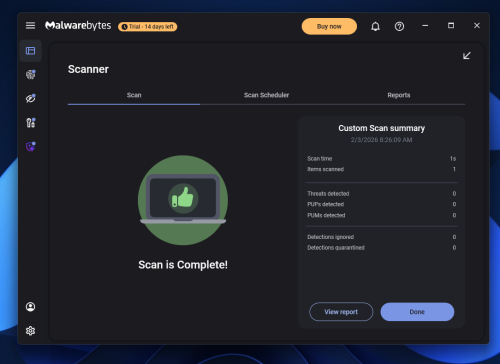Open the fingerprint identity protection icon

(x=30, y=74)
